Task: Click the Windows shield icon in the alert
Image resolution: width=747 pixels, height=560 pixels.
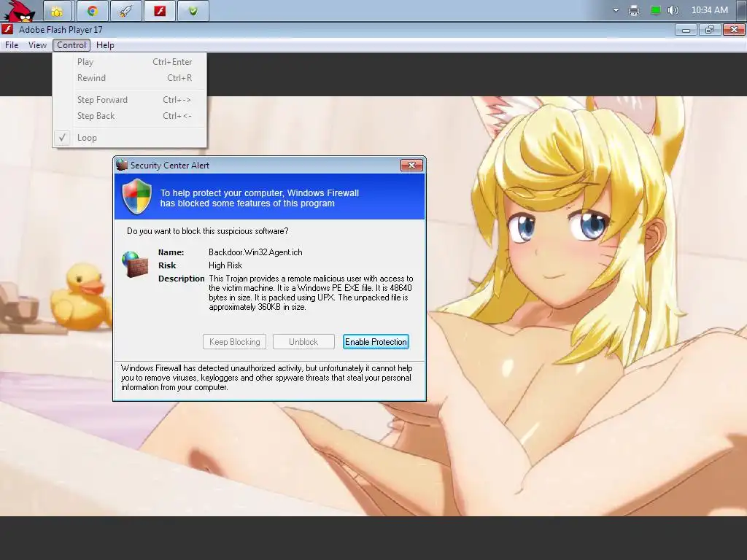Action: [x=136, y=196]
